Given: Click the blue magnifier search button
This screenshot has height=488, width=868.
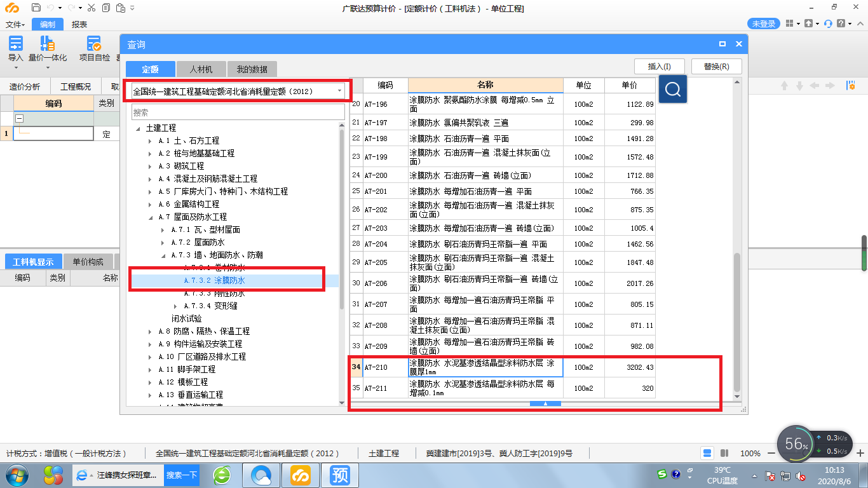Looking at the screenshot, I should click(x=673, y=89).
